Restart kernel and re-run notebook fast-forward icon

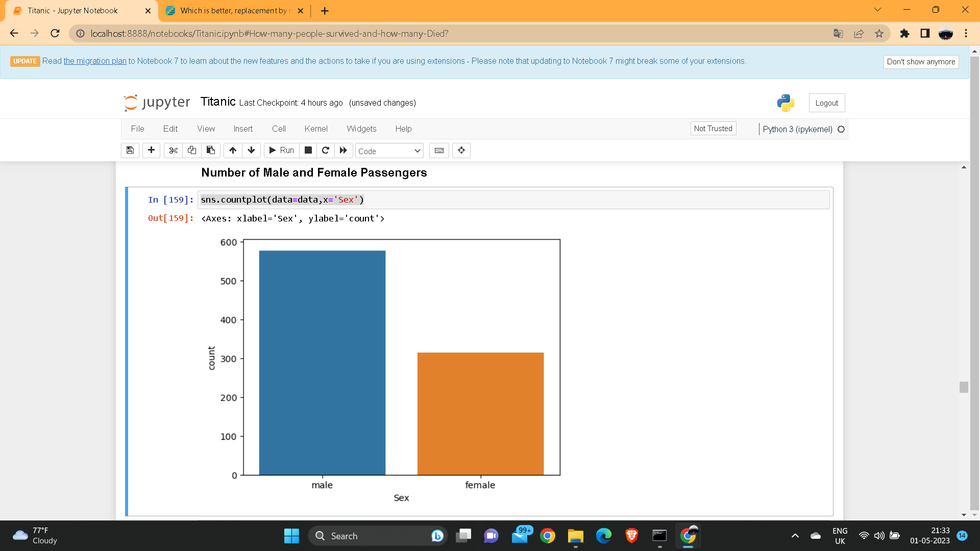[x=344, y=150]
